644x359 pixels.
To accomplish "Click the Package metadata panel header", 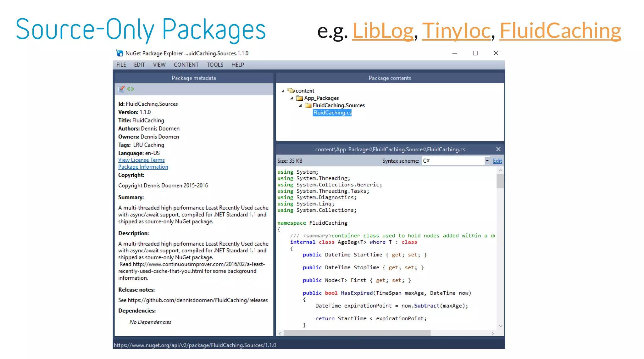I will 194,78.
